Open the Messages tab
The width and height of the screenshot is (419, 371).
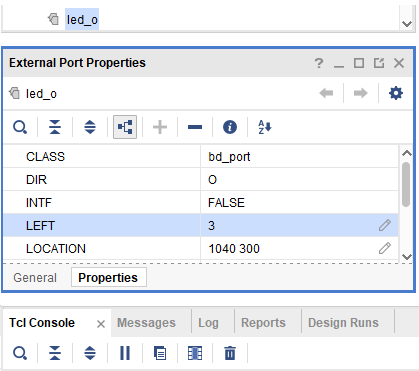pos(146,323)
